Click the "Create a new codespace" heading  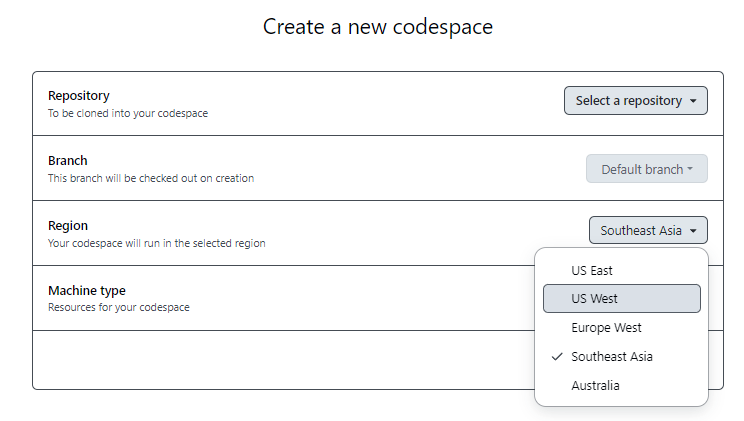point(378,27)
